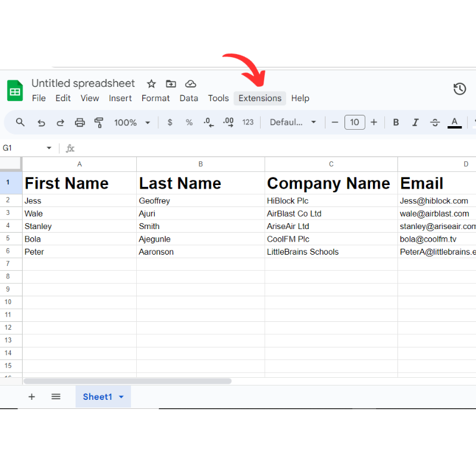Select the bola@coolfm.tv cell
The width and height of the screenshot is (476, 476).
[437, 239]
